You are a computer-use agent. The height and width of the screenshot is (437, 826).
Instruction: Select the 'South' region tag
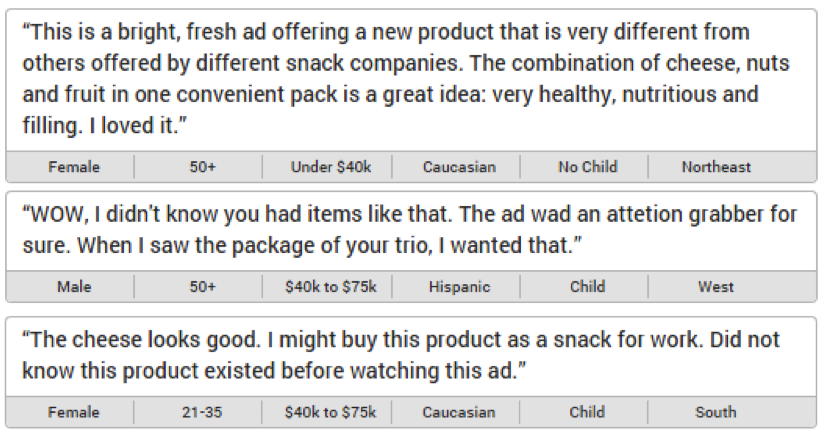tap(715, 412)
